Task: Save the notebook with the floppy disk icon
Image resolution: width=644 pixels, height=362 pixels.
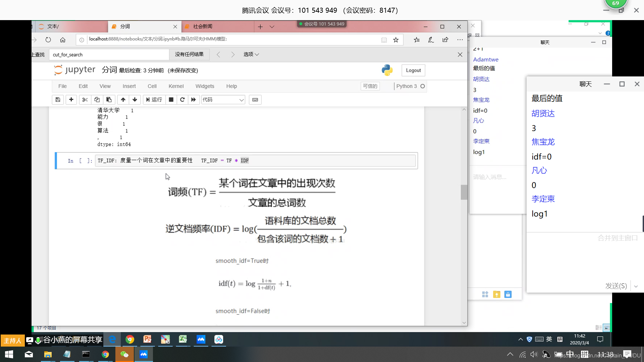Action: tap(58, 100)
